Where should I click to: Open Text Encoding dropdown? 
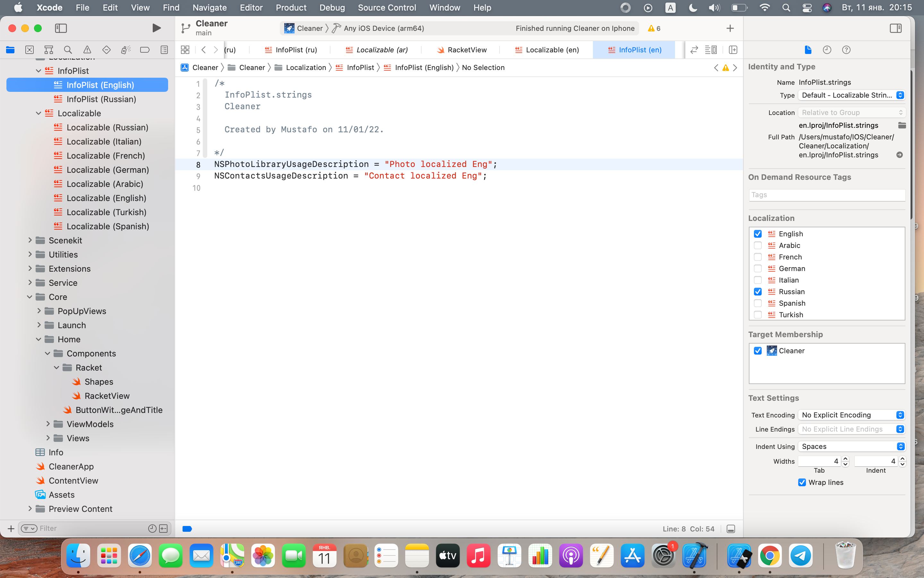point(851,415)
